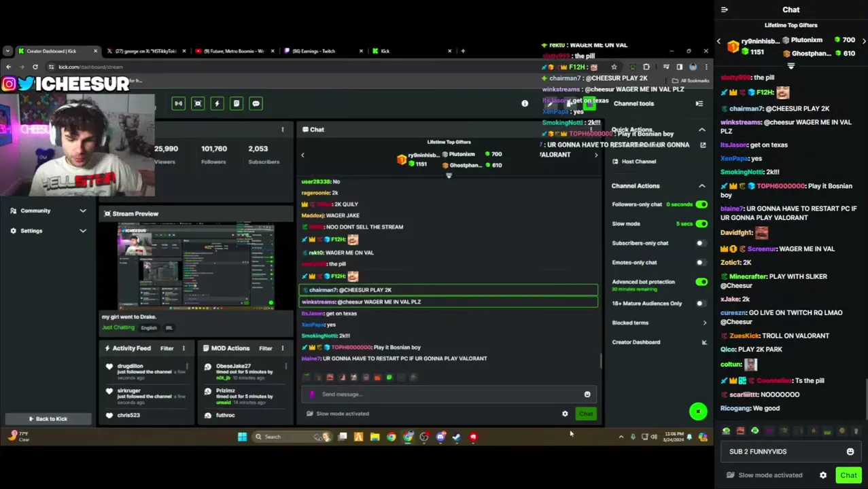Click the kick.com address bar

tap(326, 67)
